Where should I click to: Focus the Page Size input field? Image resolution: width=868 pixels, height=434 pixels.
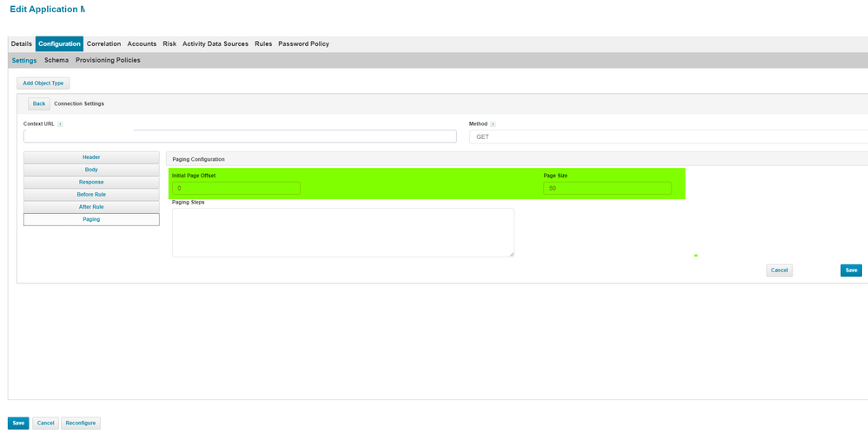[x=607, y=188]
